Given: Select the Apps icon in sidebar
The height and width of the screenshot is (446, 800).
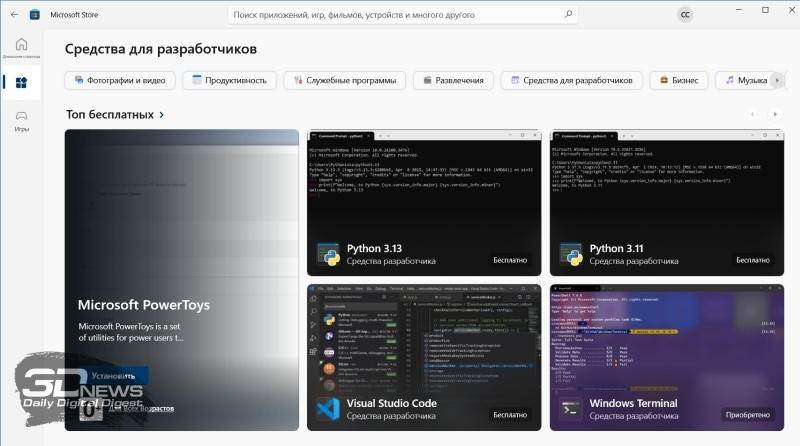Looking at the screenshot, I should (21, 83).
